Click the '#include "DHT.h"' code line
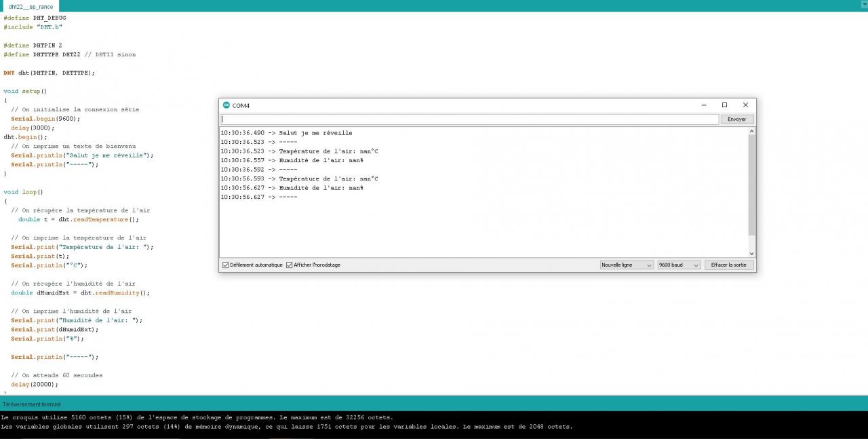 point(33,27)
